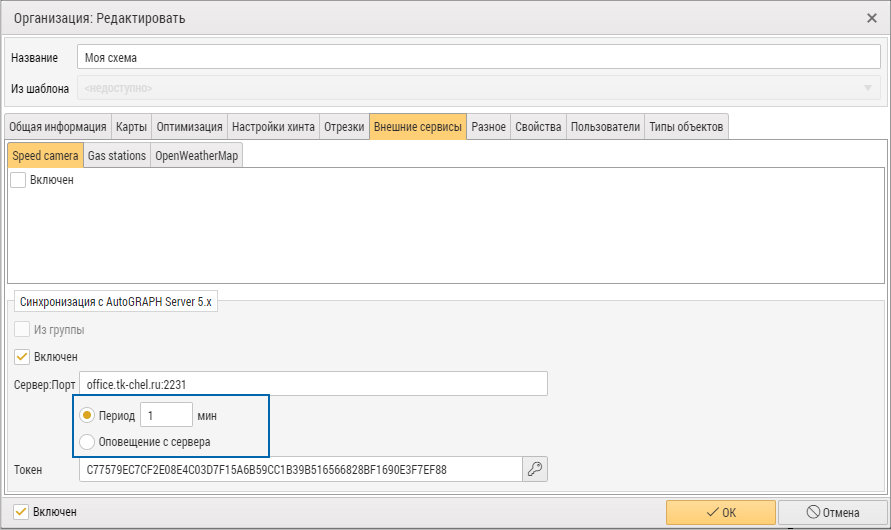Confirm changes with the OK button
The image size is (891, 530).
[x=721, y=512]
